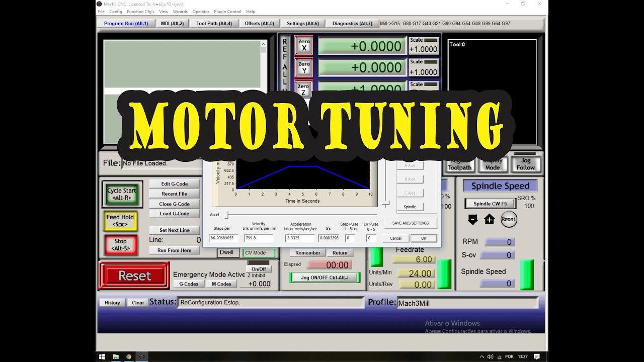Open Function Cfg's menu
644x362 pixels.
141,12
